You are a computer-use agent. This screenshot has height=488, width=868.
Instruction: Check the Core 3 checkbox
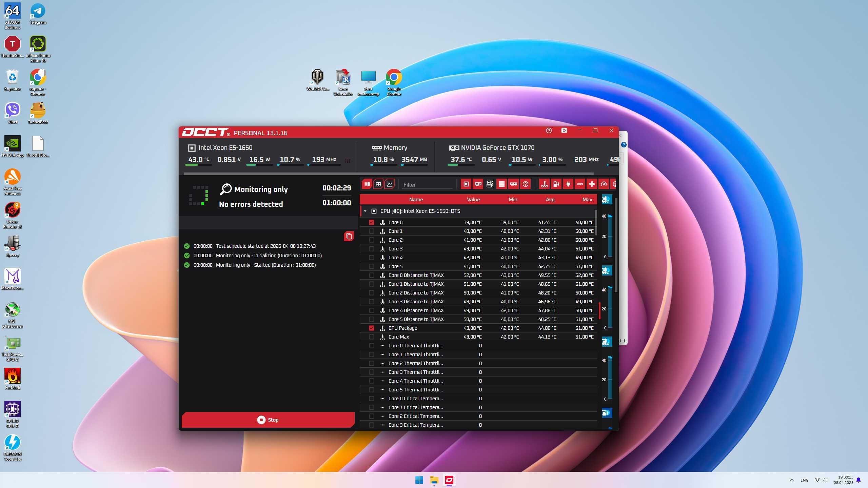click(372, 249)
